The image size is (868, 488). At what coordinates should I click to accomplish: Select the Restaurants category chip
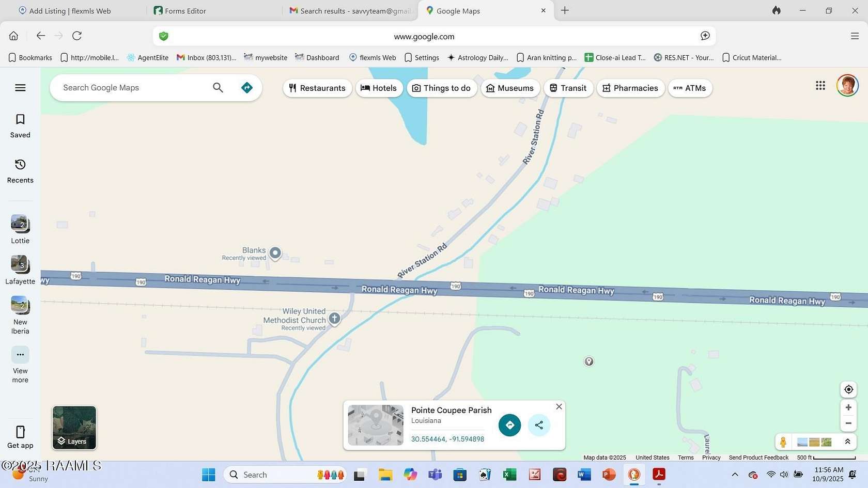317,88
